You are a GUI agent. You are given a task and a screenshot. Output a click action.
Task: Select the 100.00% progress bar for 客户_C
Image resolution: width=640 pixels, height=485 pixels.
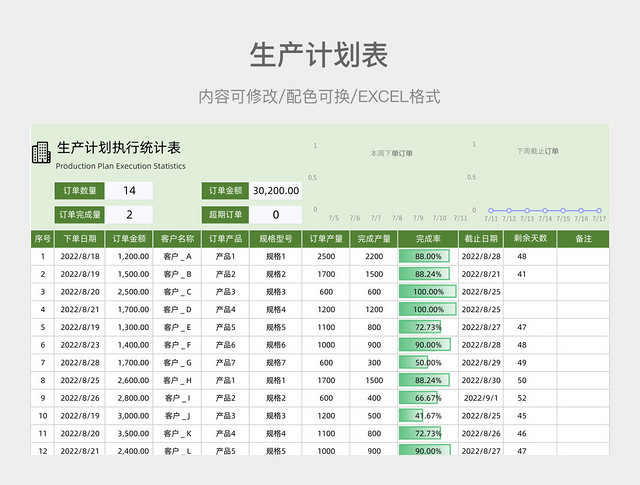point(428,292)
